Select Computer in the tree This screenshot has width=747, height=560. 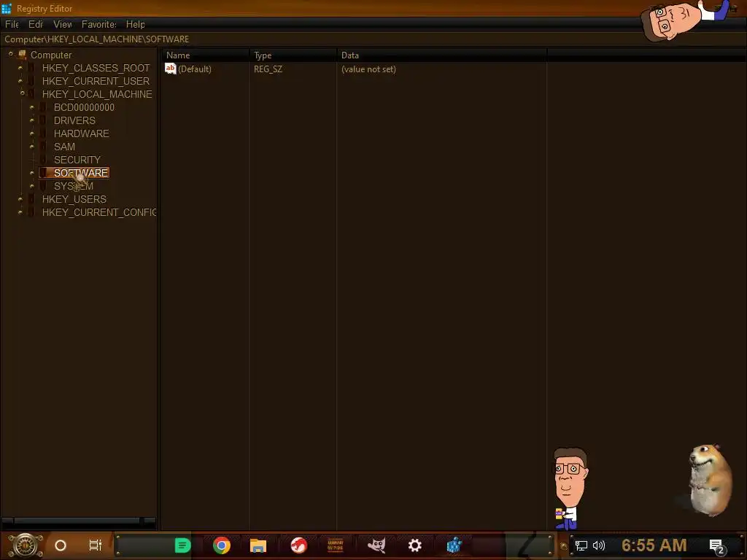click(x=51, y=55)
